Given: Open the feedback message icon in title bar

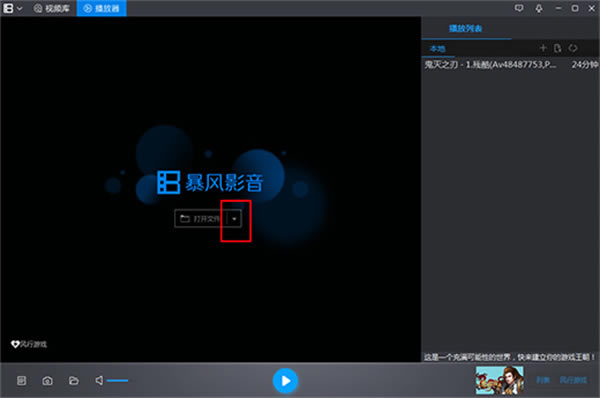Looking at the screenshot, I should (518, 8).
